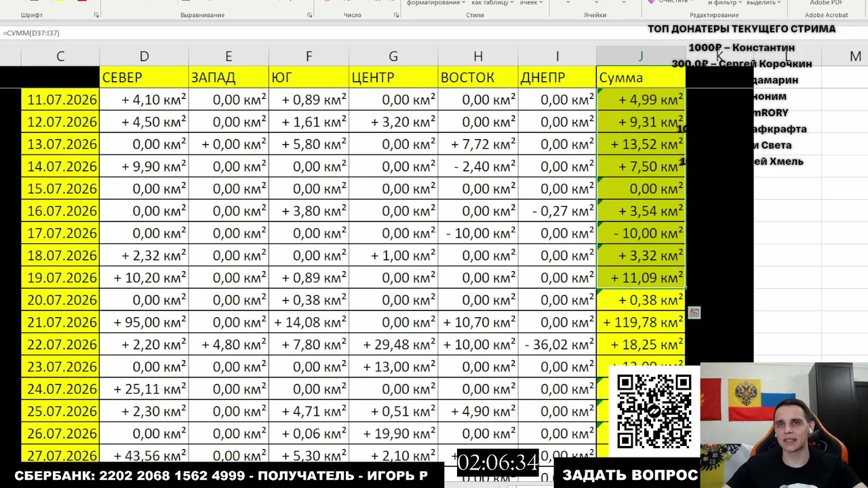Select column H header
The width and height of the screenshot is (868, 488).
(478, 57)
